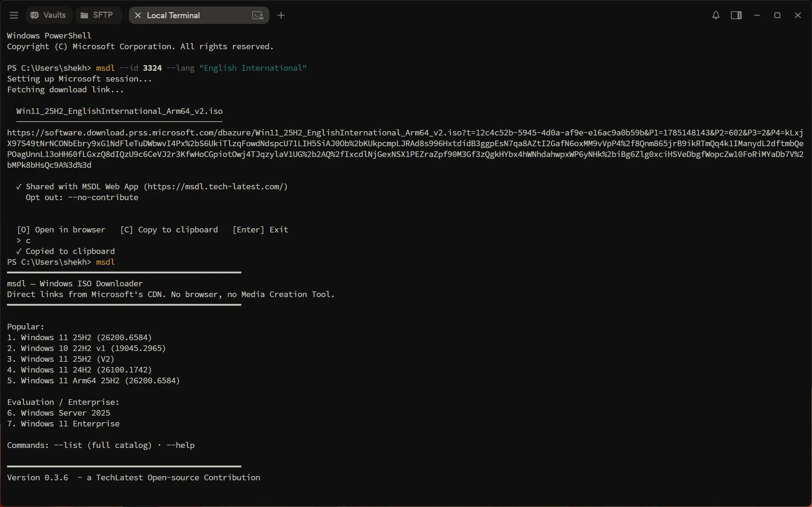
Task: Click the terminal icon on Local Terminal tab
Action: [258, 15]
